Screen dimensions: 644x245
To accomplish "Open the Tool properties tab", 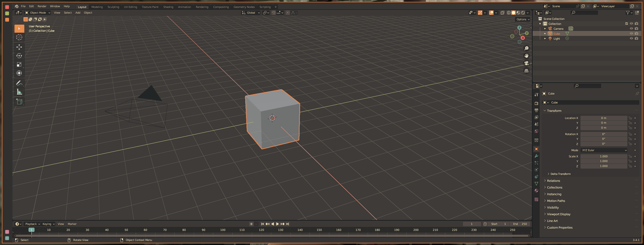I will tap(536, 95).
